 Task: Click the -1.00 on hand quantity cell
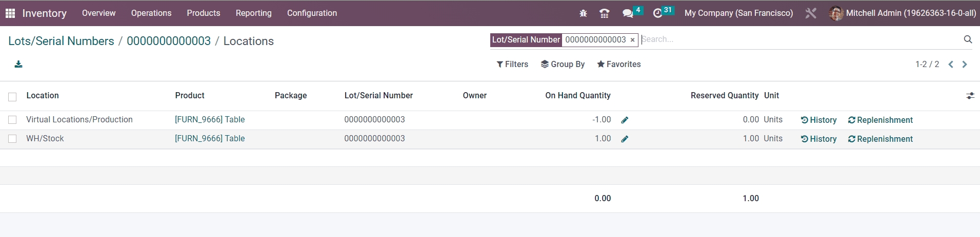click(x=602, y=120)
